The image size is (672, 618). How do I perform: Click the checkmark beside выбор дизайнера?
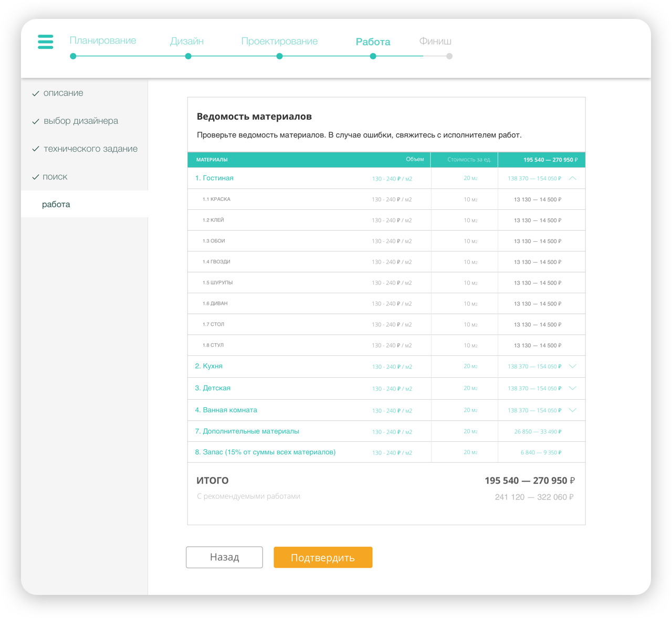(x=36, y=122)
